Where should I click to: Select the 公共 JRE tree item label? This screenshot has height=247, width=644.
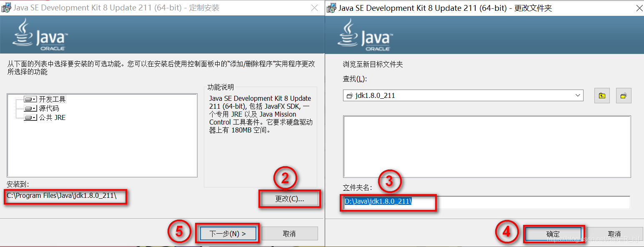(53, 118)
